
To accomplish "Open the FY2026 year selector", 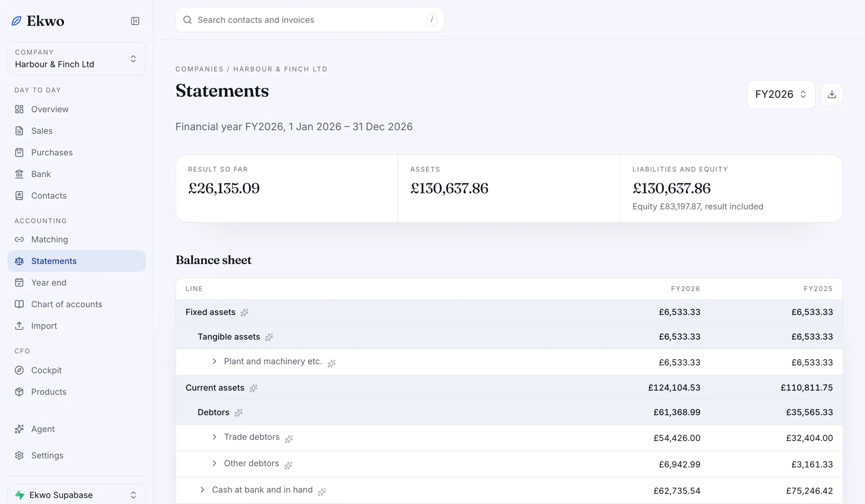I will [x=781, y=94].
